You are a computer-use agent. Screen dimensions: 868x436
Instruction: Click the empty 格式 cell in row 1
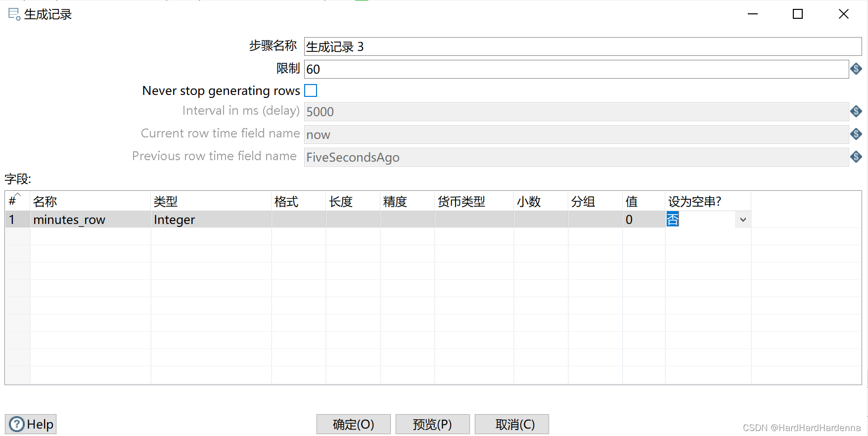(299, 219)
